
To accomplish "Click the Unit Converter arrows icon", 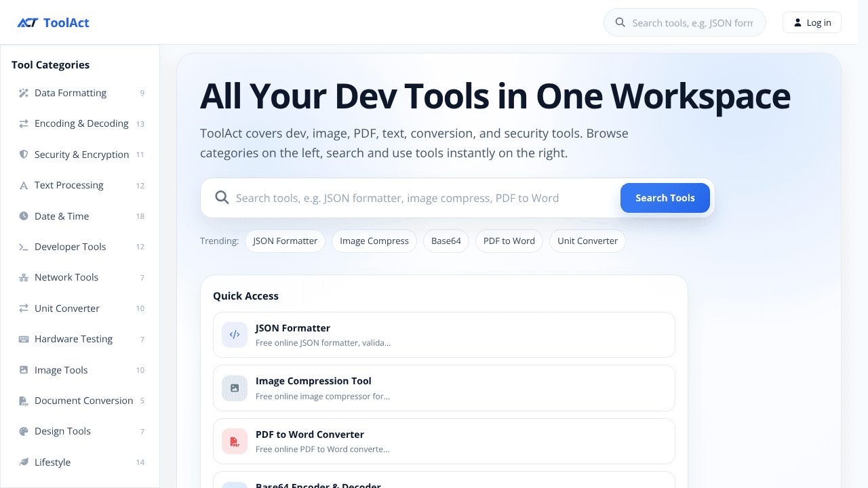I will tap(24, 308).
